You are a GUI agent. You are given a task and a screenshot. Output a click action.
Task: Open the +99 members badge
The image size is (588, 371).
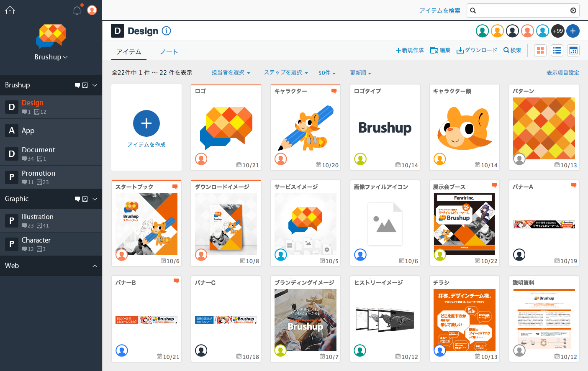[x=557, y=31]
